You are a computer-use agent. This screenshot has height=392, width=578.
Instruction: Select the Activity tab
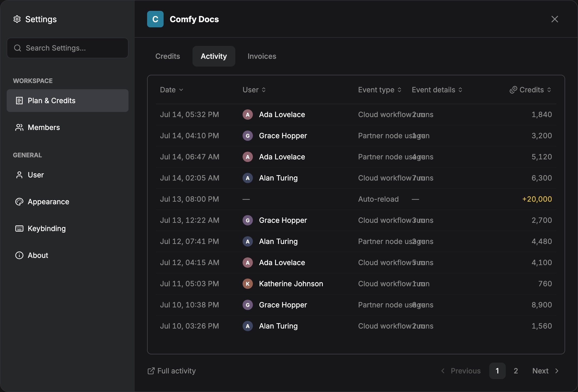[214, 56]
